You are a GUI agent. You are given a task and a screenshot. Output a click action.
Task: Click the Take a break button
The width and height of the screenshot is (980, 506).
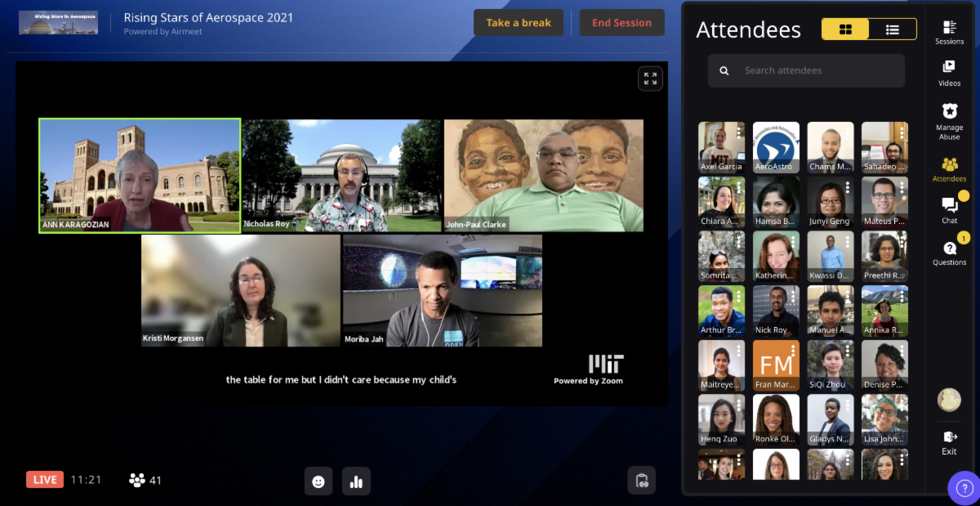coord(519,23)
